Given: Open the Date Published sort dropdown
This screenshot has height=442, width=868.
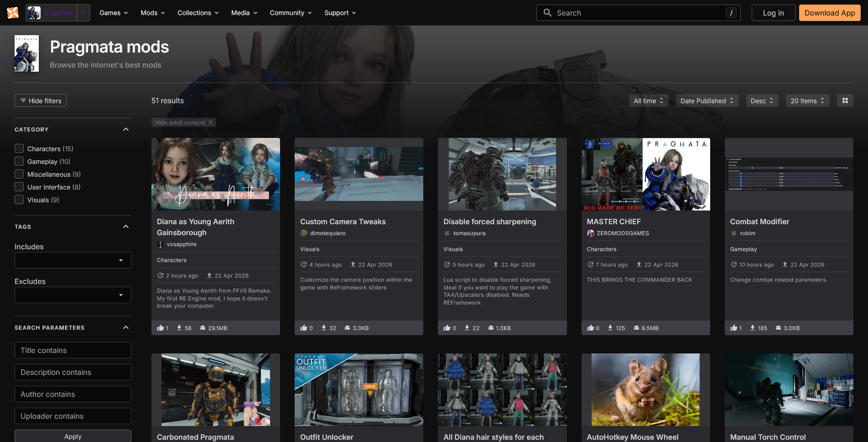Looking at the screenshot, I should (707, 100).
